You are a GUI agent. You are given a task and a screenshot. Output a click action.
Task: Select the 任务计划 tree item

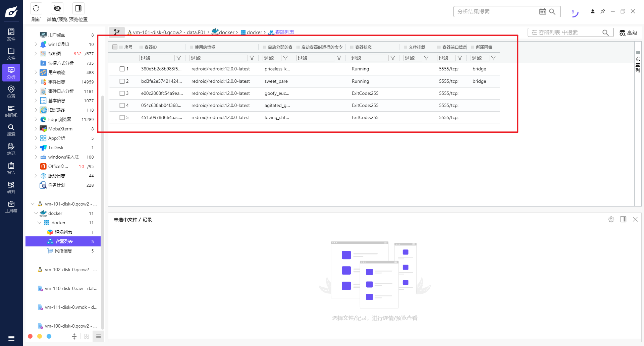(x=57, y=185)
